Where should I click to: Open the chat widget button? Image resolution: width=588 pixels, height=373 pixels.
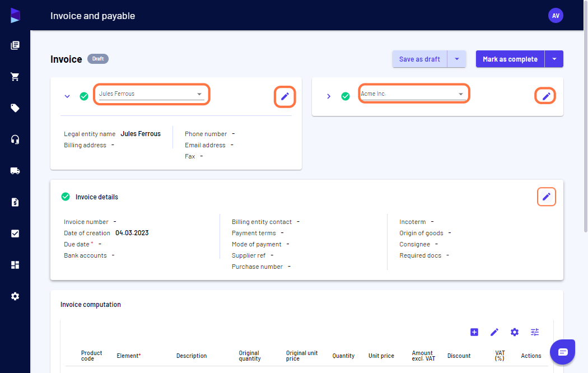point(562,352)
